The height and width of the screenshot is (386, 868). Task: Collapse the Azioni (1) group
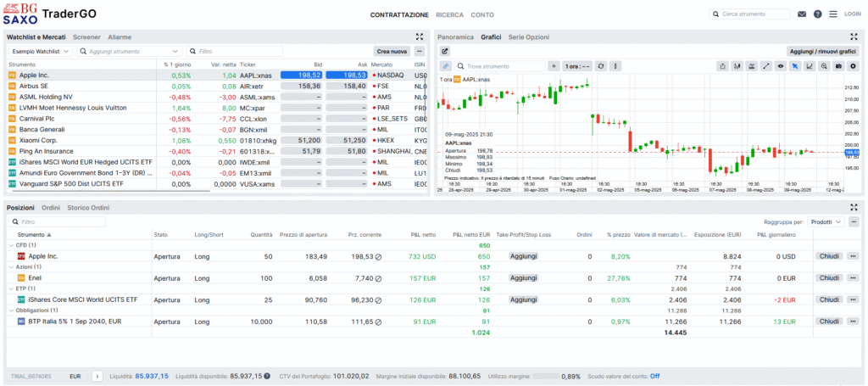click(11, 267)
